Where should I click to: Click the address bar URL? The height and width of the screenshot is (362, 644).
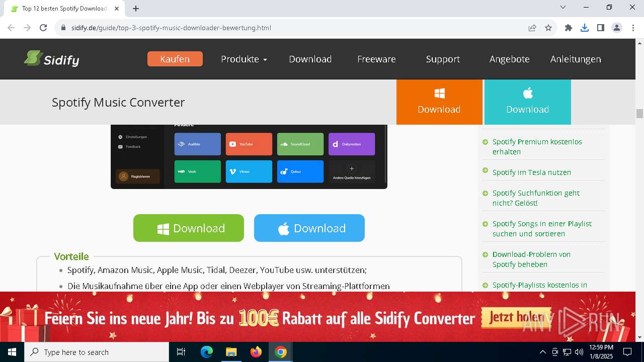tap(171, 28)
